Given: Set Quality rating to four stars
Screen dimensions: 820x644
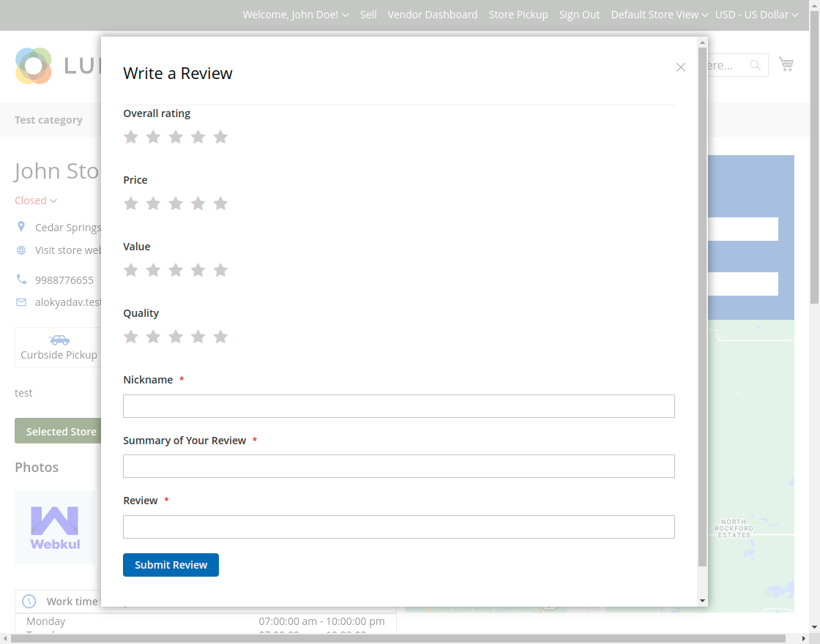Looking at the screenshot, I should click(198, 337).
